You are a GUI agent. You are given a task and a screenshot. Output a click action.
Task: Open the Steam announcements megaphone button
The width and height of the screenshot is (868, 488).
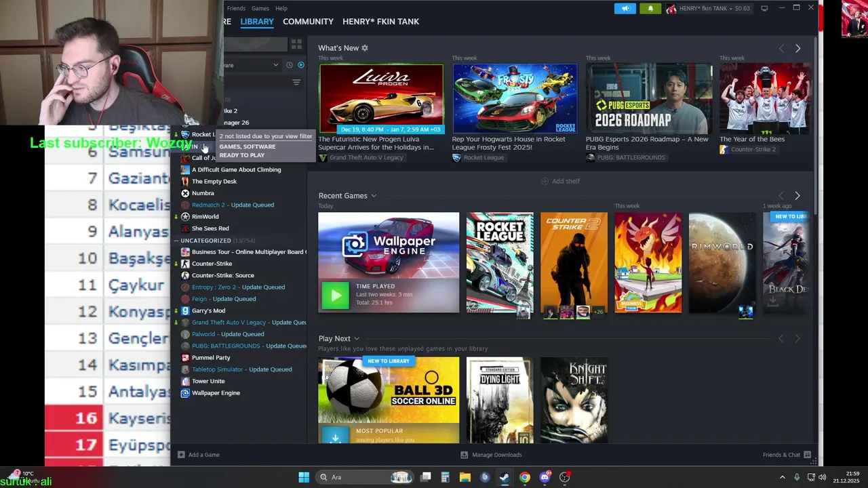[x=625, y=8]
